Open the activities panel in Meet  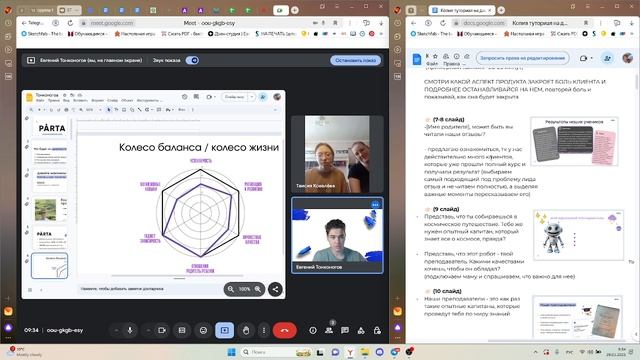click(361, 330)
